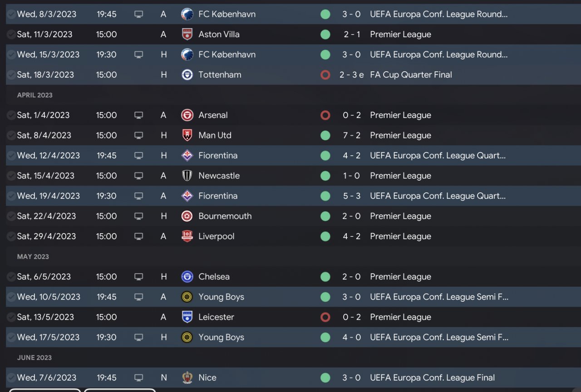This screenshot has width=581, height=392.
Task: Open the UEFA Europa Conf. League Final link
Action: (432, 377)
